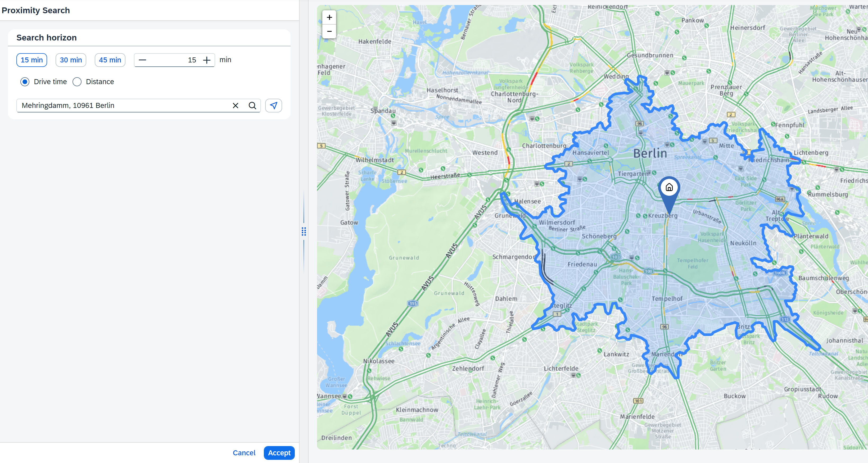Click the Wilmersdorf label on map
The height and width of the screenshot is (463, 868).
click(557, 223)
